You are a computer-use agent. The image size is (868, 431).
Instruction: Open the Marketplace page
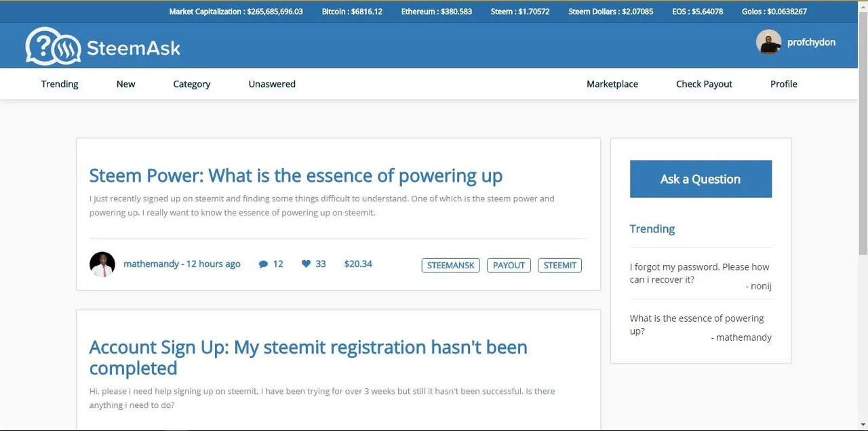pyautogui.click(x=612, y=84)
